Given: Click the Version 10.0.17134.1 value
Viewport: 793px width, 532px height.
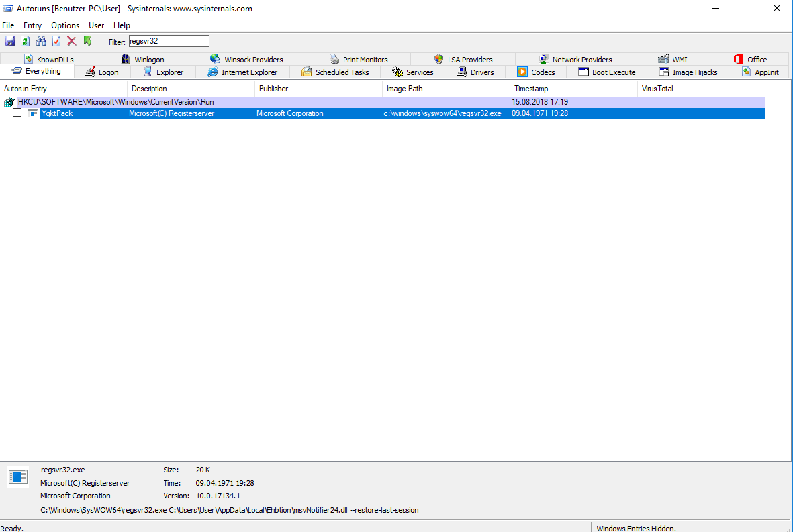Looking at the screenshot, I should tap(218, 496).
